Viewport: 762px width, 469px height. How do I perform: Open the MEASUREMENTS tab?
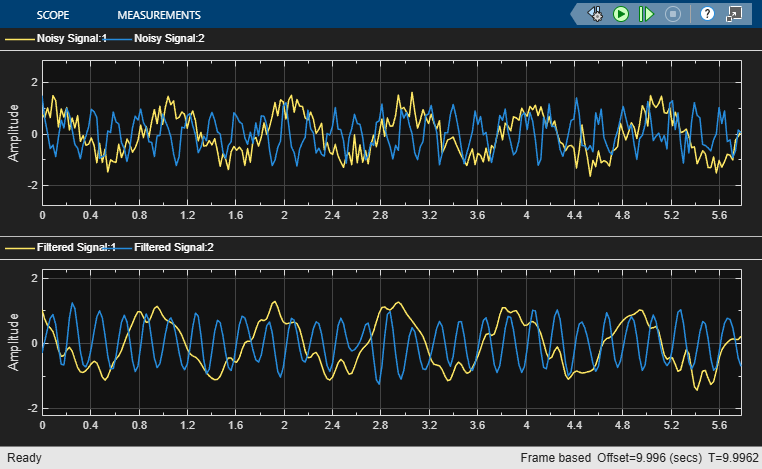(x=159, y=15)
